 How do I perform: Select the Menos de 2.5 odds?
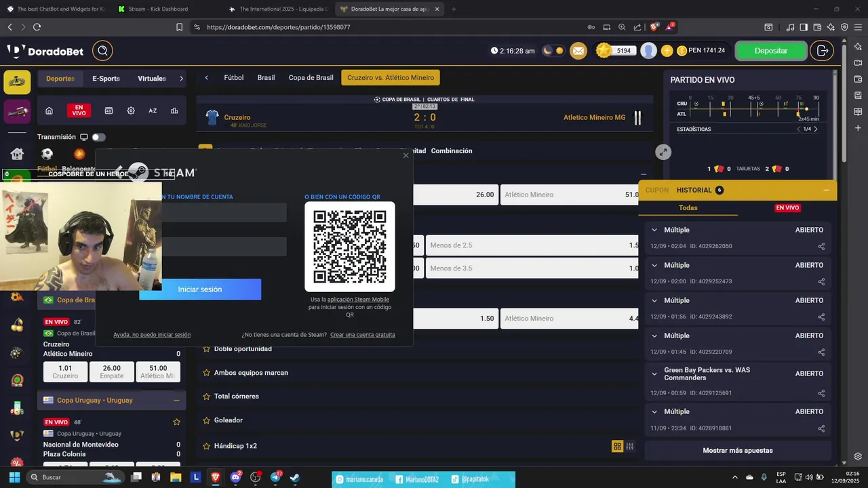point(534,245)
